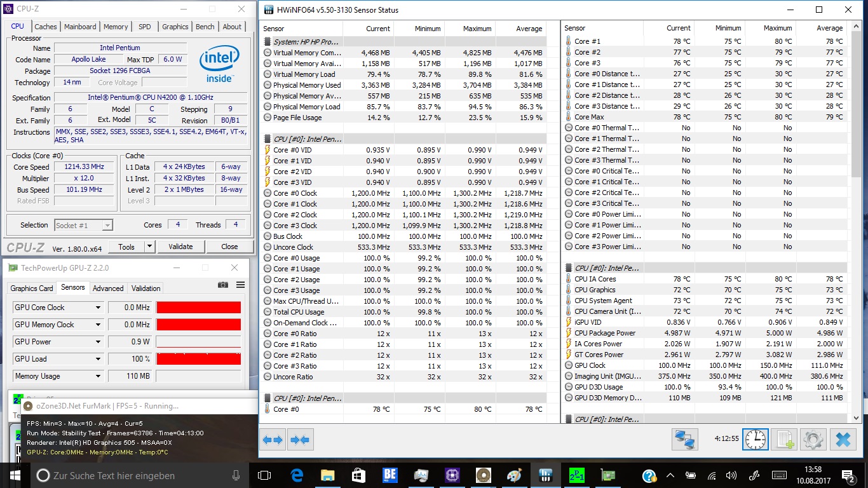
Task: Open Wi-Fi network tray icon
Action: tap(712, 476)
